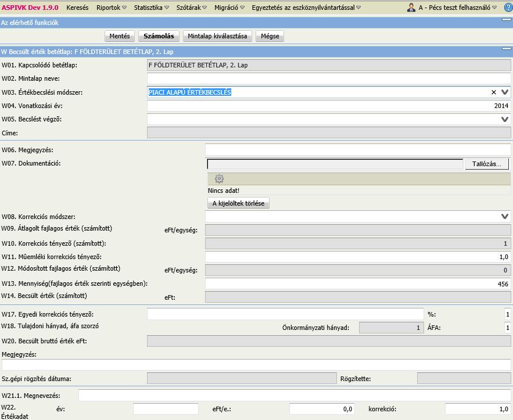The height and width of the screenshot is (420, 513).
Task: Open the Szótárak menu
Action: [191, 8]
